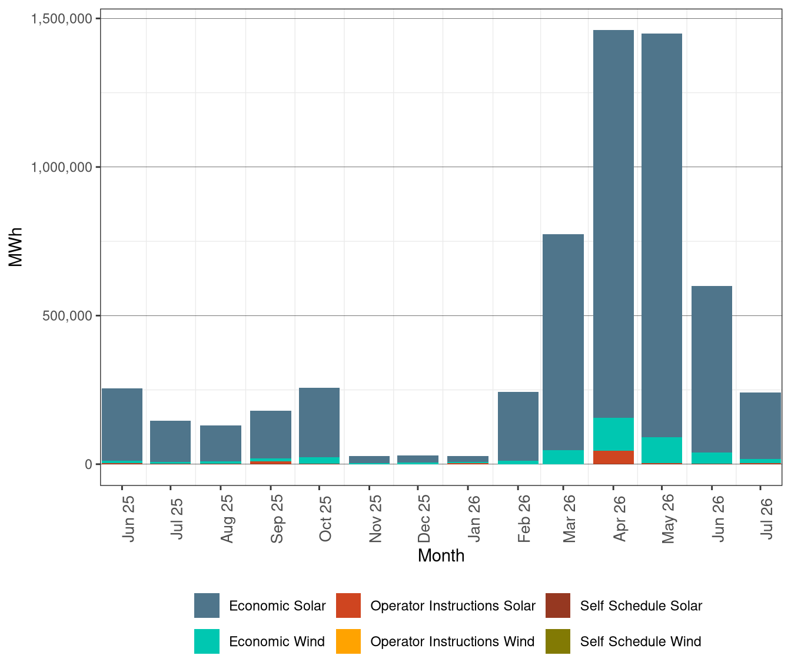
Task: Click the Jul 26 x-axis label
Action: 766,518
